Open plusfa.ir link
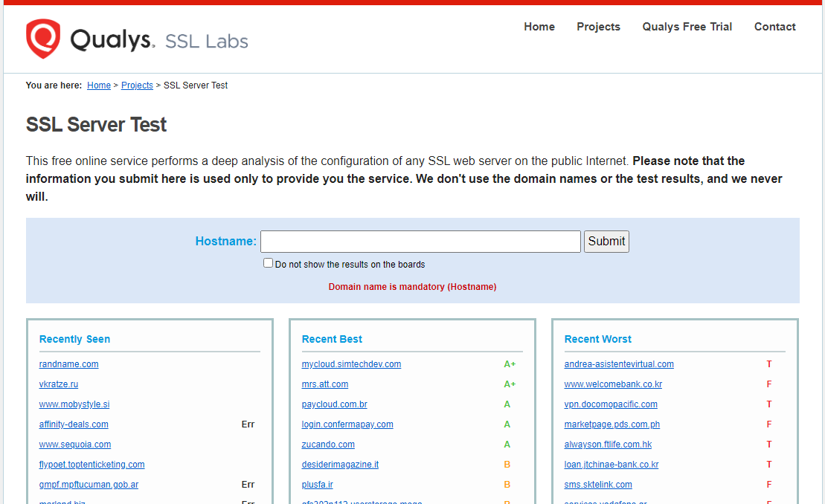 point(317,484)
